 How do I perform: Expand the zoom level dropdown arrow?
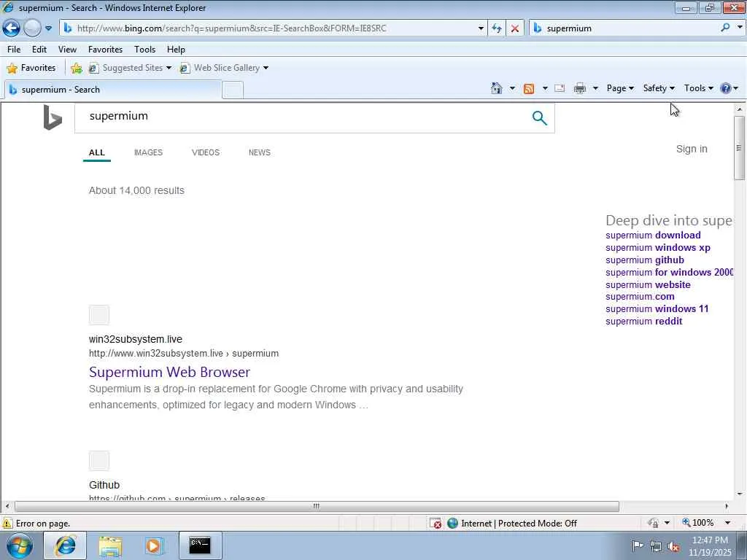tap(727, 523)
